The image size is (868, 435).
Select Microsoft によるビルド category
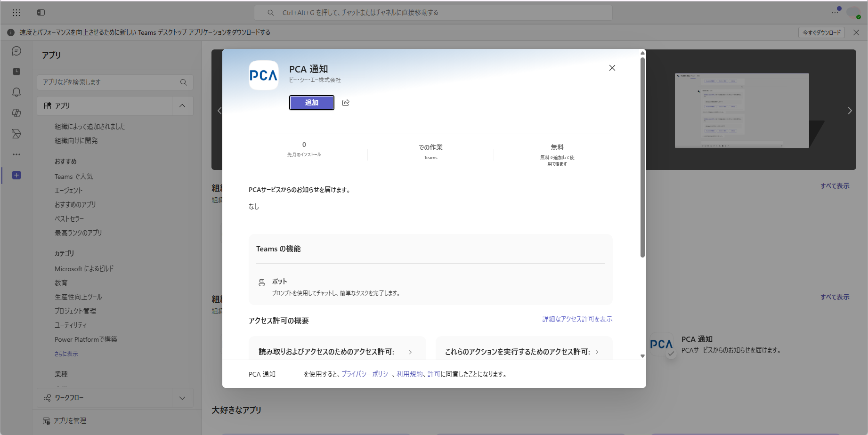point(84,269)
